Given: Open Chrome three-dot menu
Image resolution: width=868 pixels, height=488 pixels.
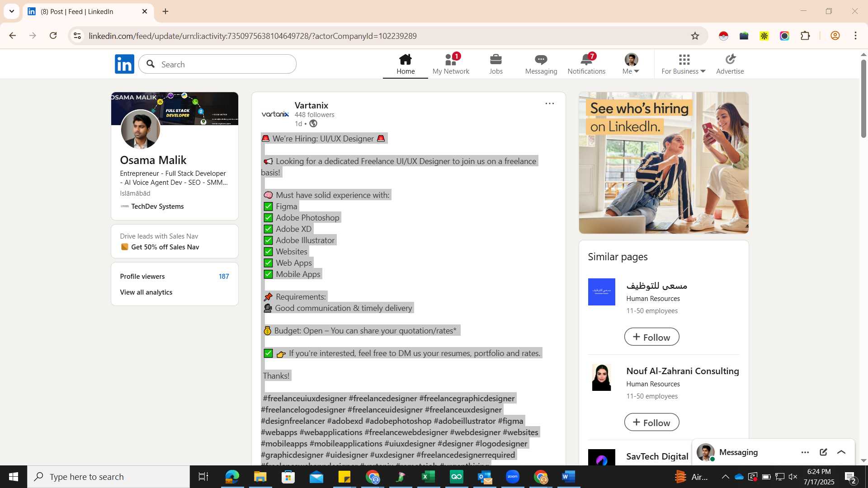Looking at the screenshot, I should click(855, 36).
